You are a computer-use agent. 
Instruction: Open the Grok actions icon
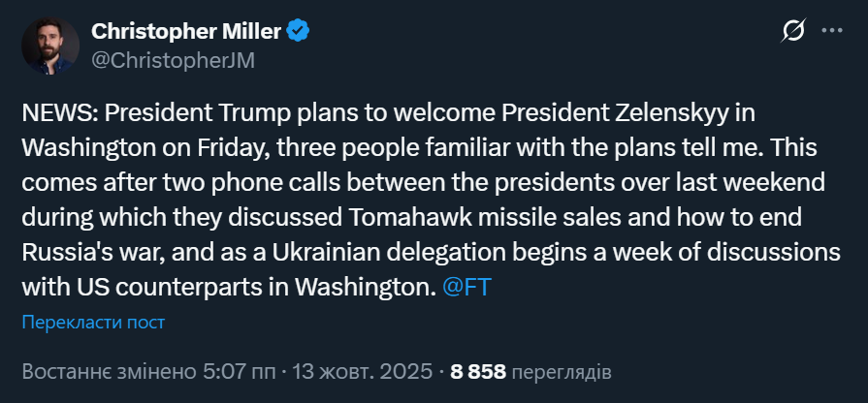[792, 32]
